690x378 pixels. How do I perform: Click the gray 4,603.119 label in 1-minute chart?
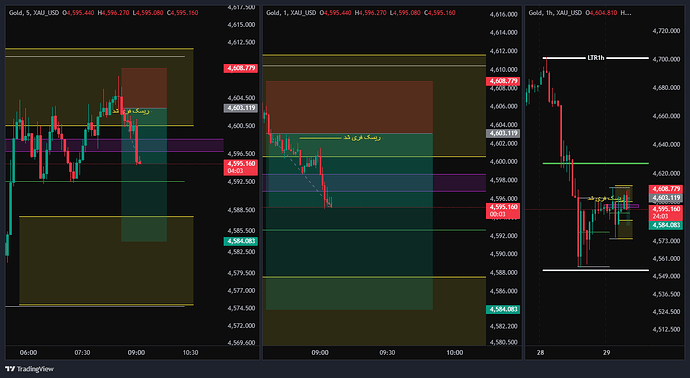click(x=503, y=133)
